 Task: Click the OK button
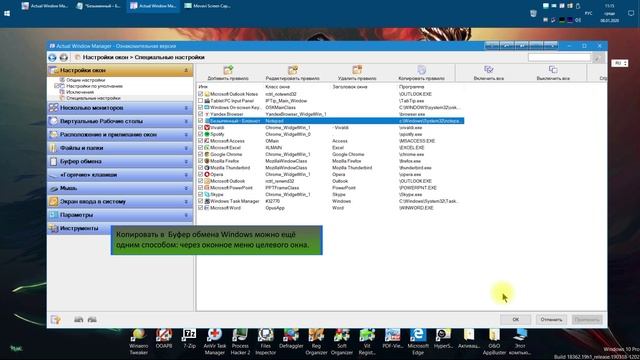click(516, 320)
